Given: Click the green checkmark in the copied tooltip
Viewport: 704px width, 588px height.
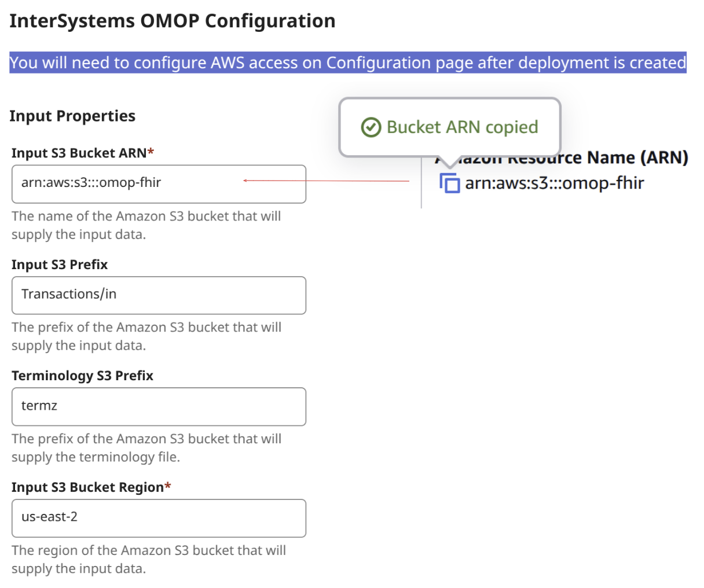Looking at the screenshot, I should tap(371, 127).
